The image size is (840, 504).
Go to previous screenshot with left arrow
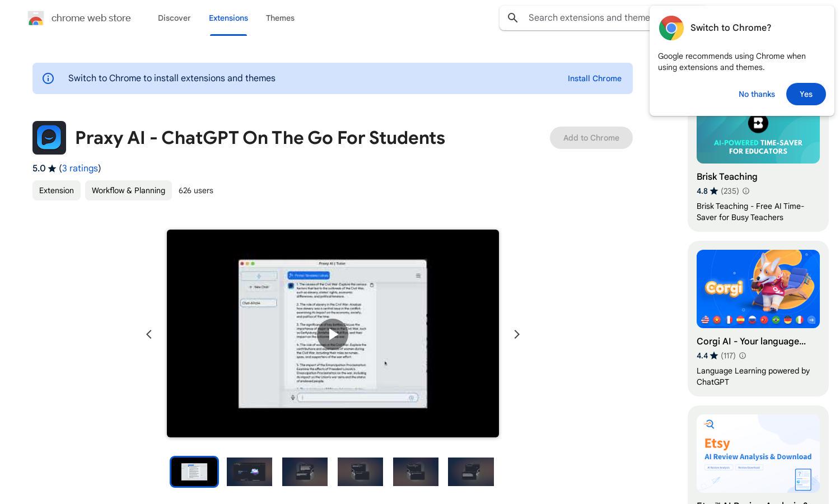[x=149, y=334]
